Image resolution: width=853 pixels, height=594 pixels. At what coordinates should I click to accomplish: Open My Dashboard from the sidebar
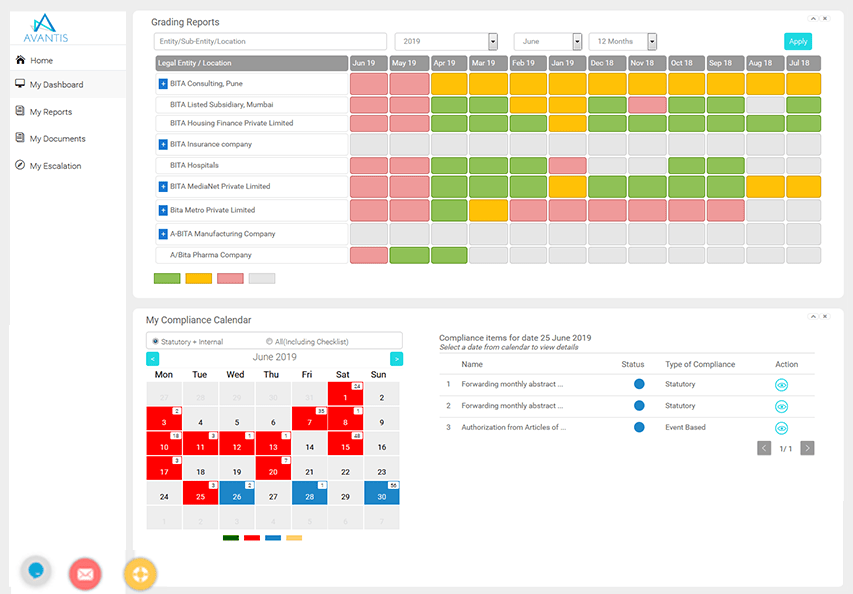tap(55, 85)
